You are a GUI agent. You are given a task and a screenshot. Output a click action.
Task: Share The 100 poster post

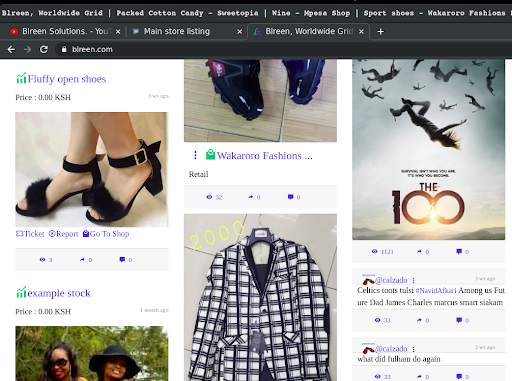[x=419, y=251]
